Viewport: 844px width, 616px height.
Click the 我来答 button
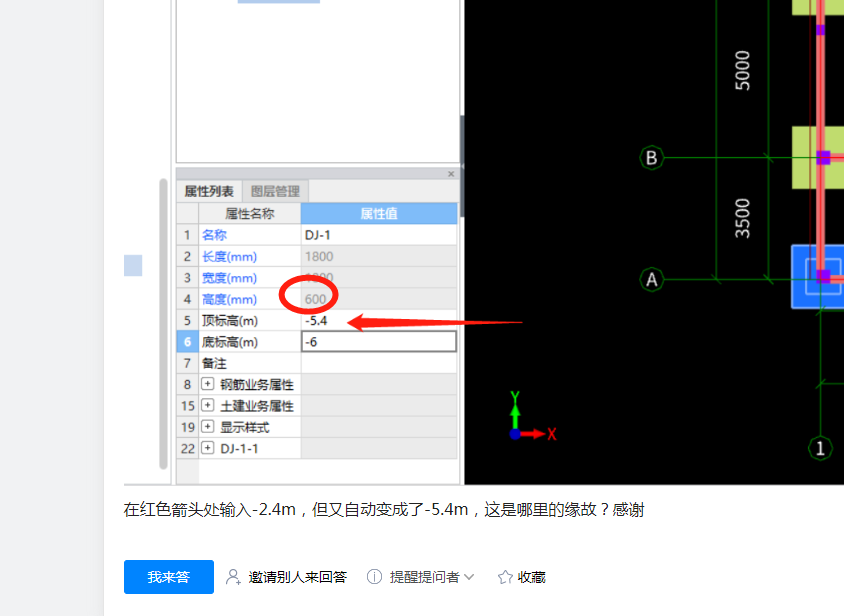[168, 577]
